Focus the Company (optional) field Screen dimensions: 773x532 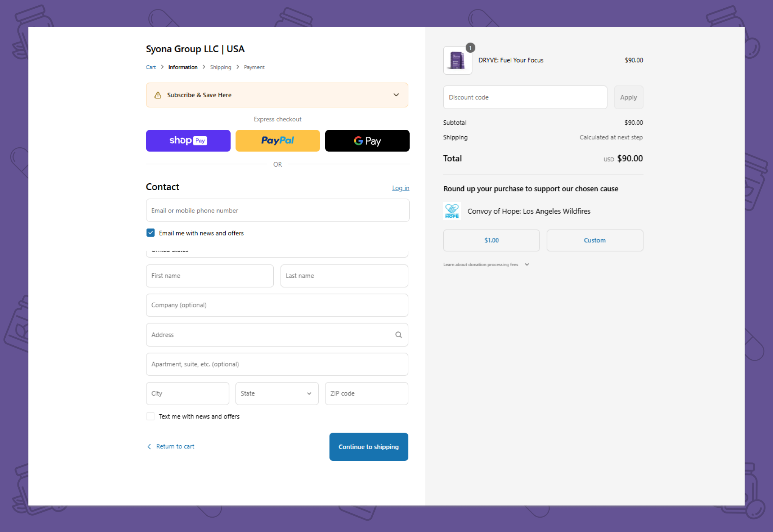pyautogui.click(x=277, y=305)
